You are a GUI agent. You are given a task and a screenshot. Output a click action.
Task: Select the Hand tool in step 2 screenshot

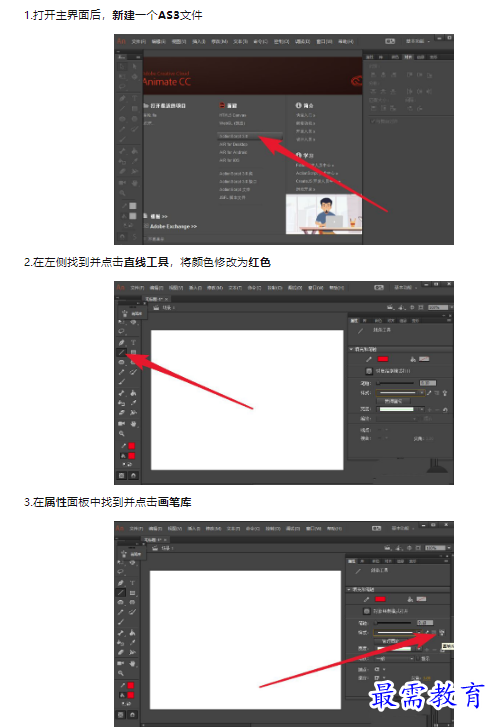[133, 424]
